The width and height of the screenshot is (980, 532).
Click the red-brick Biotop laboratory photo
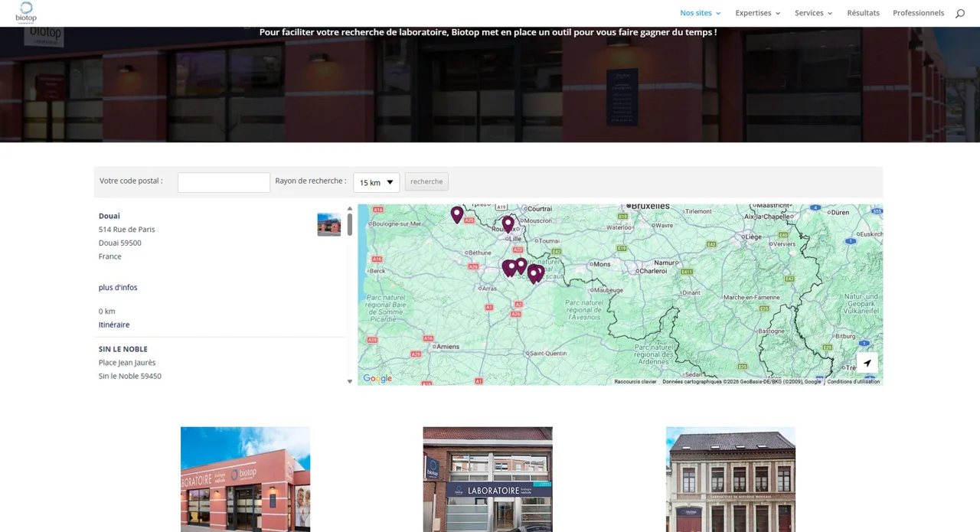coord(245,479)
